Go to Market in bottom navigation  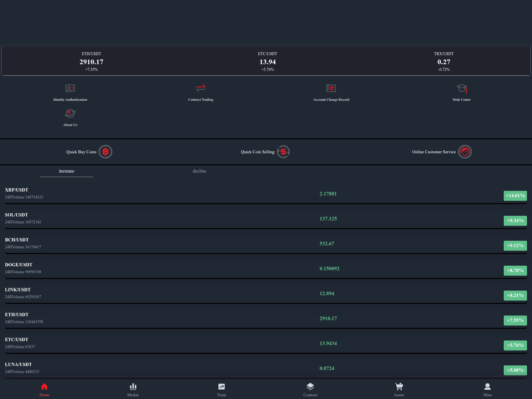[133, 389]
